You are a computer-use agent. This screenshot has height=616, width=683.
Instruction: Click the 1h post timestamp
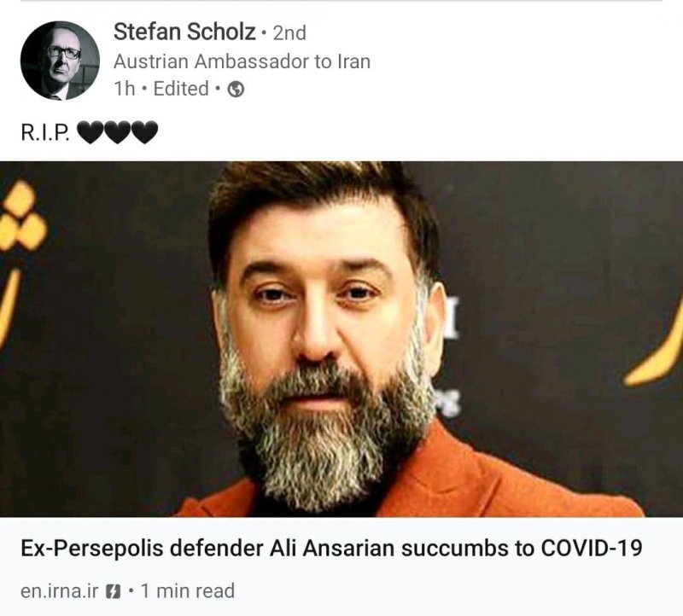tap(124, 89)
